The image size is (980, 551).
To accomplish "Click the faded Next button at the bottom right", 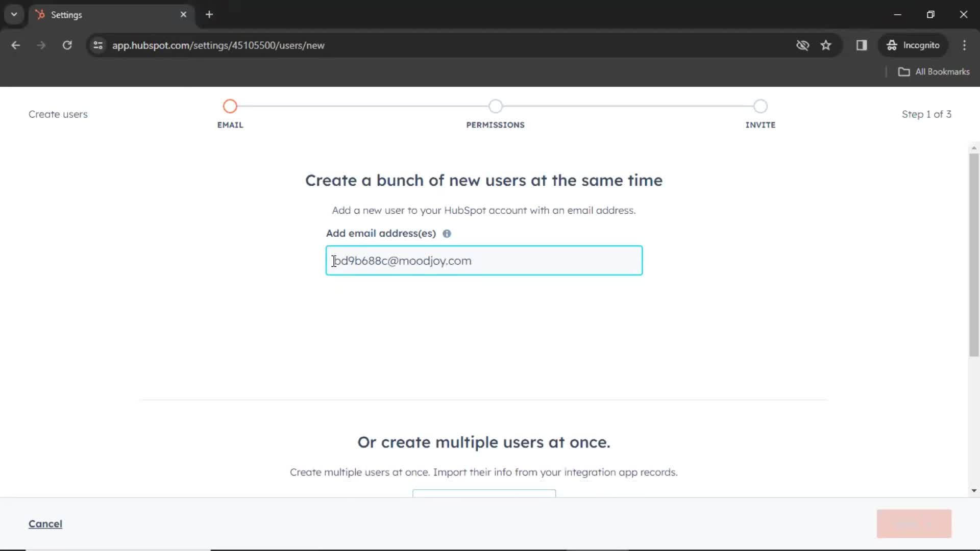I will click(914, 524).
